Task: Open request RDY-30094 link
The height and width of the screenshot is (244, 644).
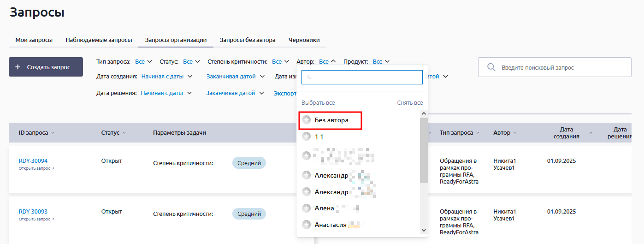Action: click(33, 161)
